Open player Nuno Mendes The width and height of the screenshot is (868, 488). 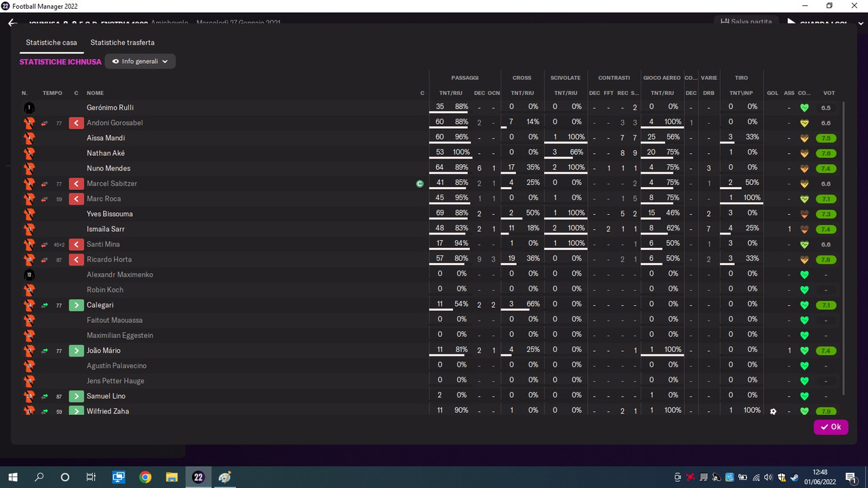108,168
